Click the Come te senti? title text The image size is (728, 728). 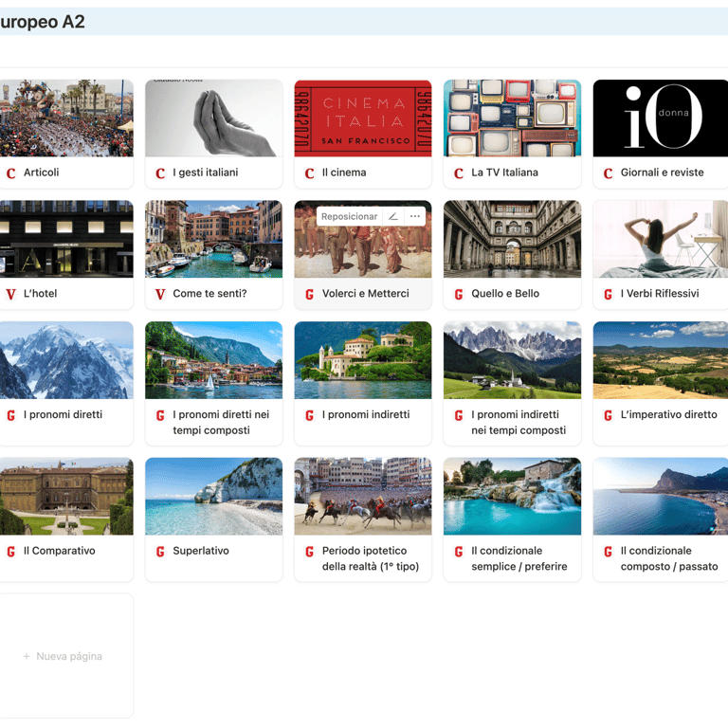tap(209, 294)
